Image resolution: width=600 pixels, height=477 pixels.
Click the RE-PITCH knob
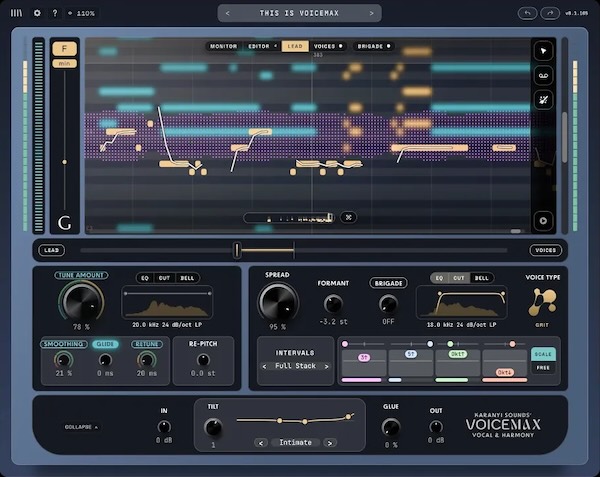(203, 360)
